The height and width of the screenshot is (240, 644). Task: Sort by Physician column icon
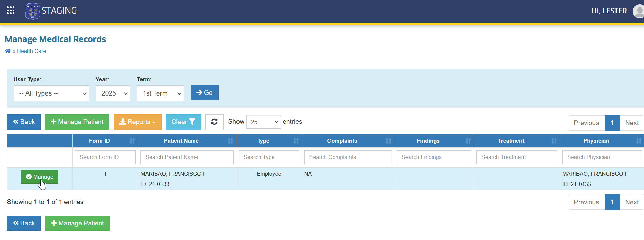click(x=639, y=141)
